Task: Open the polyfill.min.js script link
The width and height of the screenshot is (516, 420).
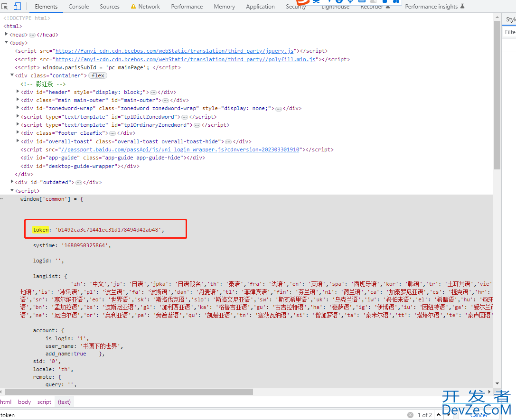Action: 186,59
